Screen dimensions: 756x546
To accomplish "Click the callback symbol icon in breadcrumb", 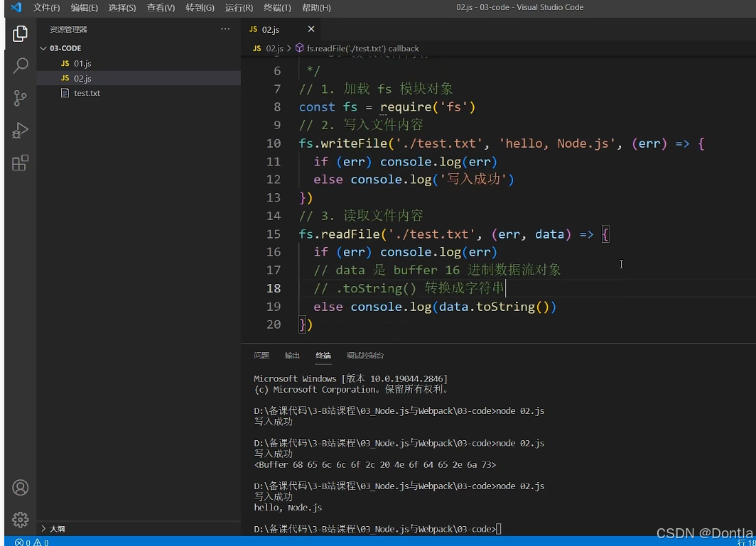I will coord(299,48).
